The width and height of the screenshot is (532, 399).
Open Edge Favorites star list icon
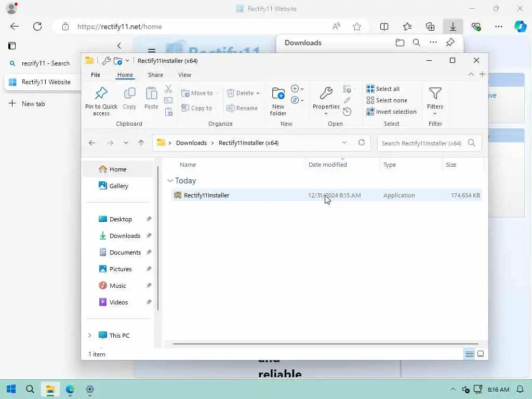pyautogui.click(x=407, y=26)
